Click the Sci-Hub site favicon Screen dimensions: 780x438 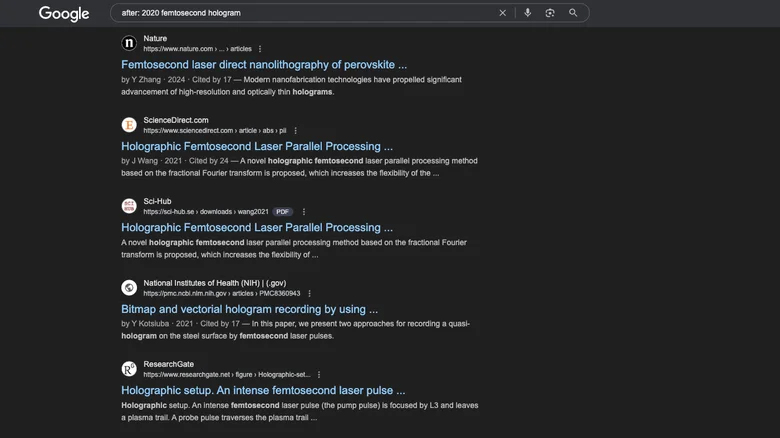129,206
